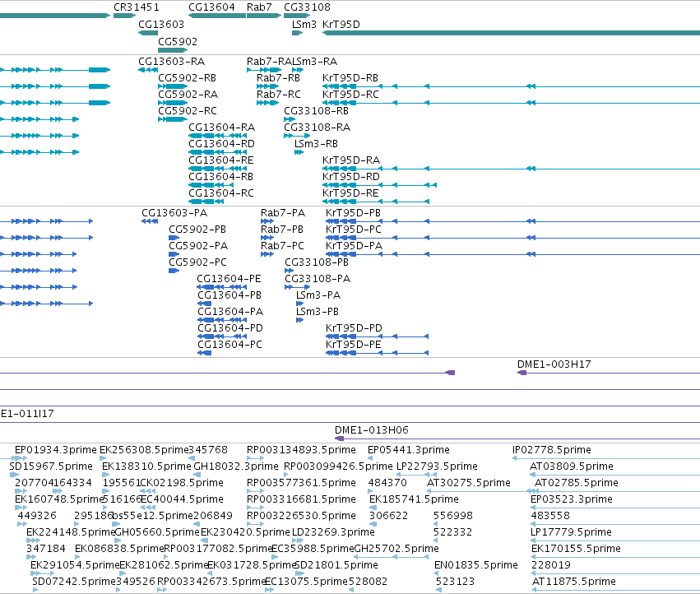The height and width of the screenshot is (594, 700).
Task: Click the CG13603-RA transcript label
Action: tap(172, 61)
